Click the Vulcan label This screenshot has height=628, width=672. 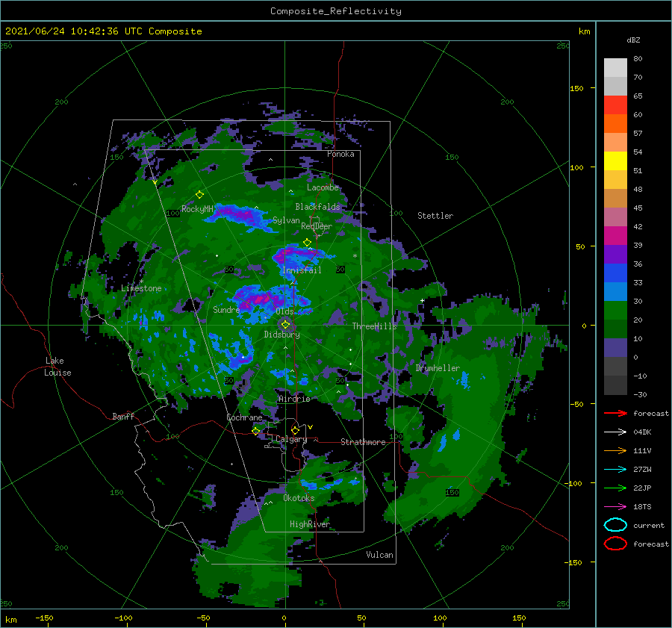click(379, 555)
